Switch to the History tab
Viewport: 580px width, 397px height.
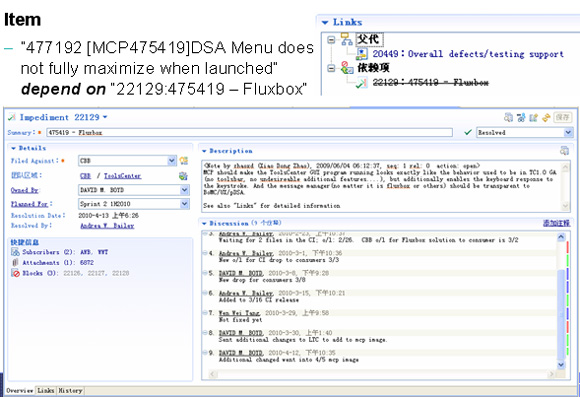click(70, 390)
